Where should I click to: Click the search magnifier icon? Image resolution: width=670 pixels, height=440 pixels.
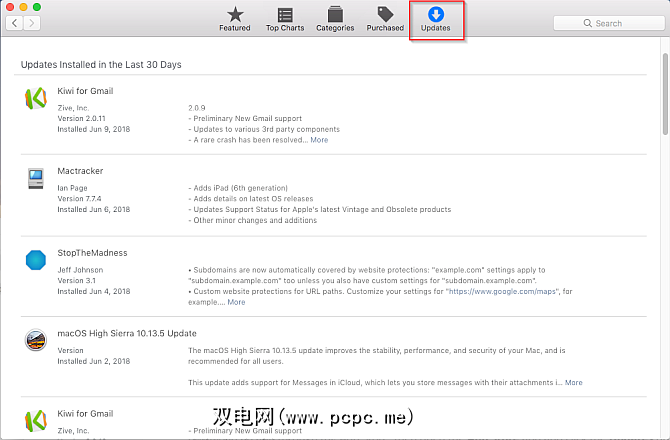pyautogui.click(x=588, y=23)
